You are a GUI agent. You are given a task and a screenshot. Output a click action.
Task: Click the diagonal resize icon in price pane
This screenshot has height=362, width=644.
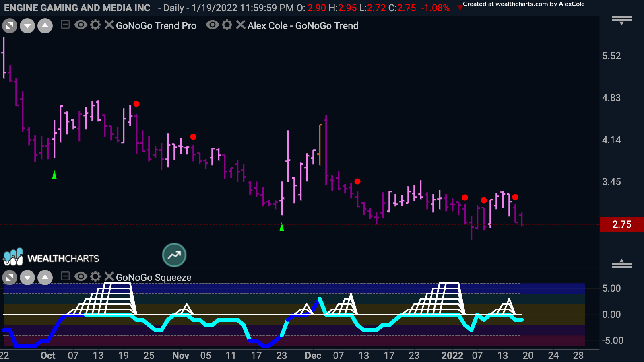(x=10, y=26)
